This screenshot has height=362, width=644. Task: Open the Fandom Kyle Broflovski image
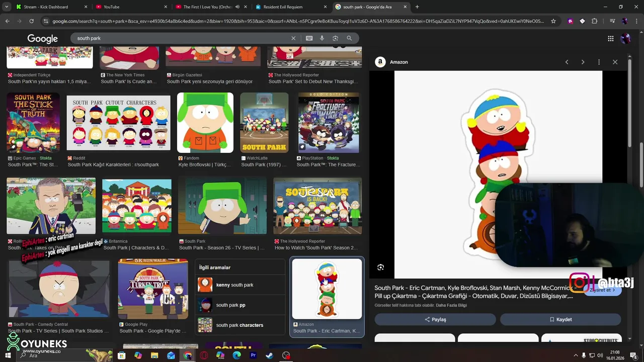click(205, 123)
